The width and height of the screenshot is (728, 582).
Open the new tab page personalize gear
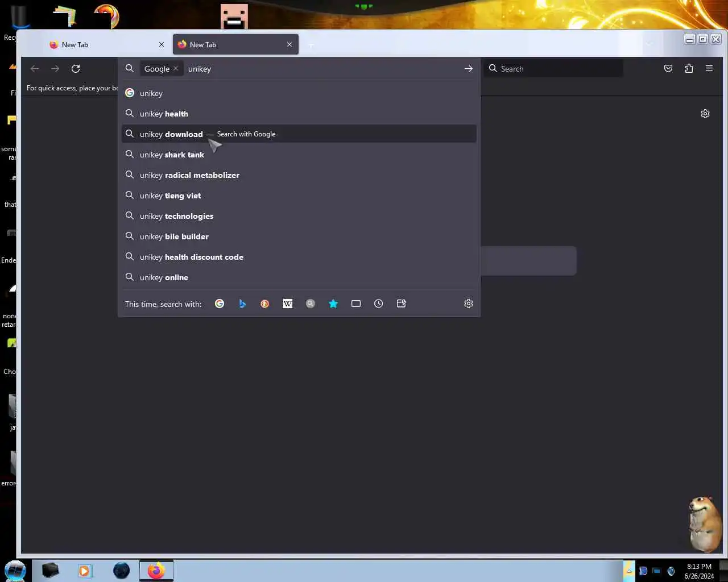click(705, 114)
